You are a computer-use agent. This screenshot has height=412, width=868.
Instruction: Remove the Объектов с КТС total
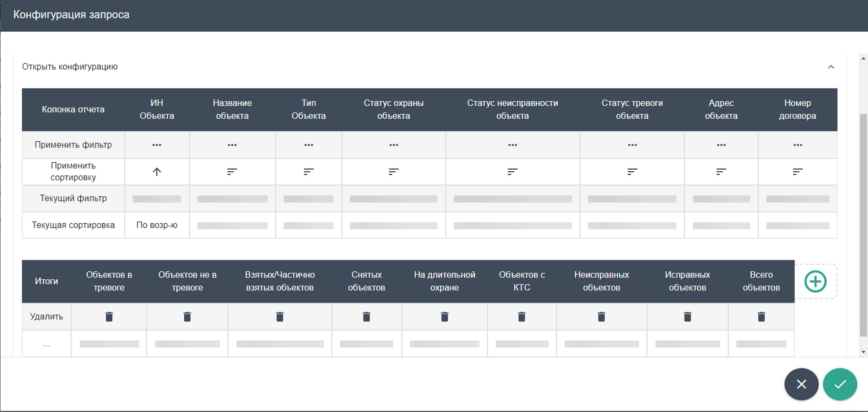(522, 316)
